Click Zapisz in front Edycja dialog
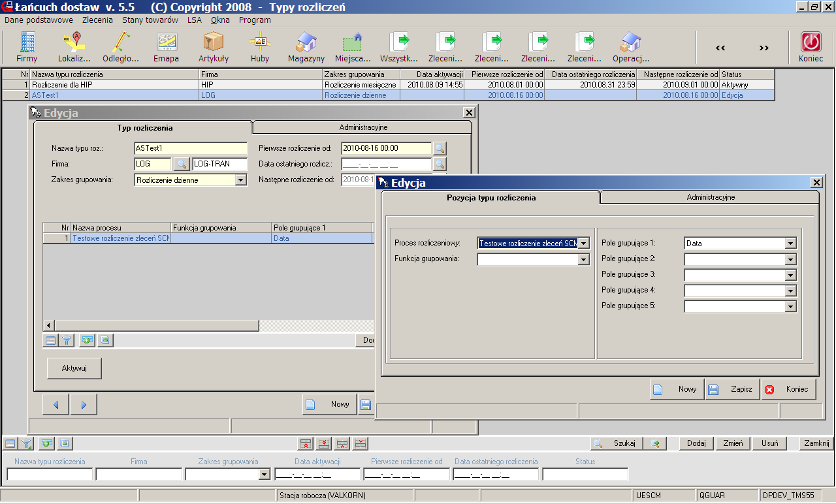The width and height of the screenshot is (836, 504). coord(733,389)
